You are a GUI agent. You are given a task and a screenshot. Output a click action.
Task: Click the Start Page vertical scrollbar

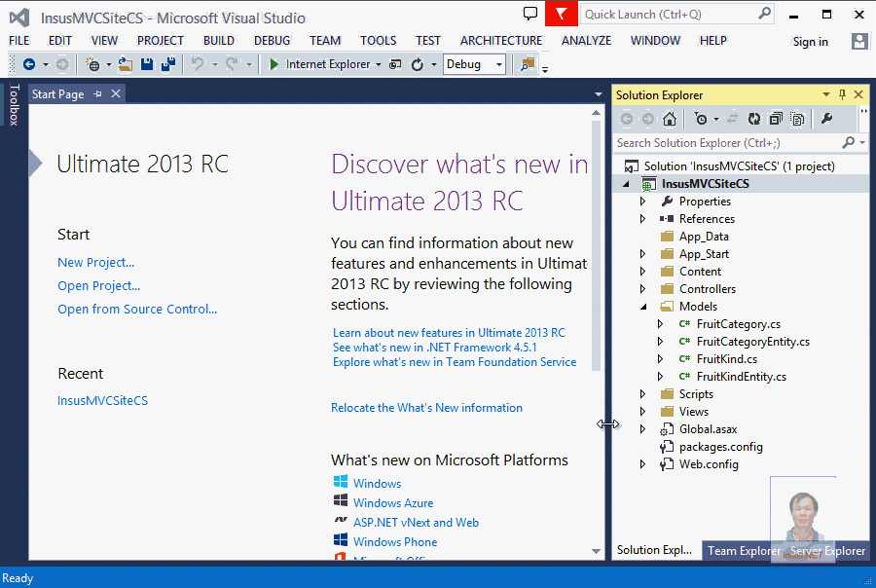(597, 243)
